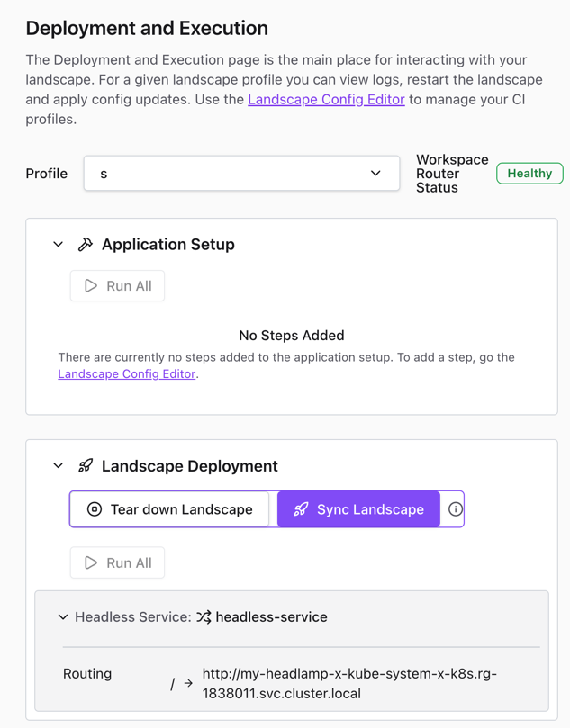Click the shuffle routing icon before headless-service
Viewport: 570px width, 728px height.
point(204,617)
